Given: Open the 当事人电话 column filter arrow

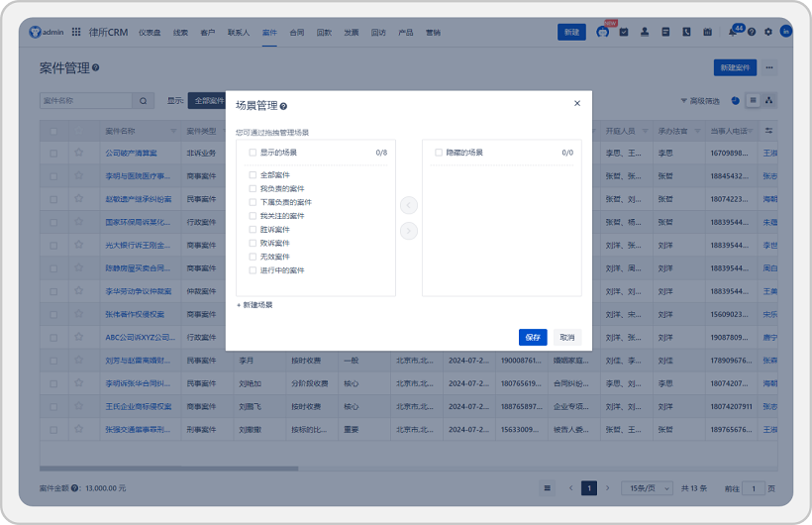Looking at the screenshot, I should pyautogui.click(x=751, y=131).
